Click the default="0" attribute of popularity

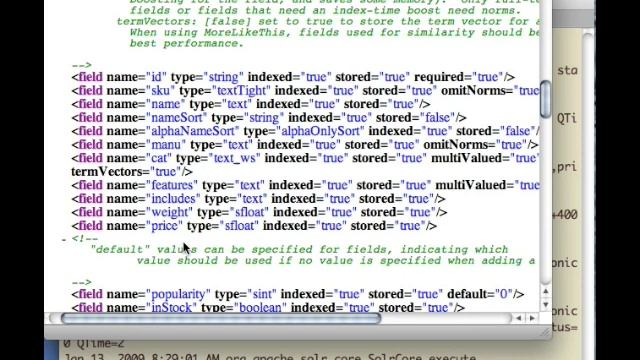click(480, 294)
